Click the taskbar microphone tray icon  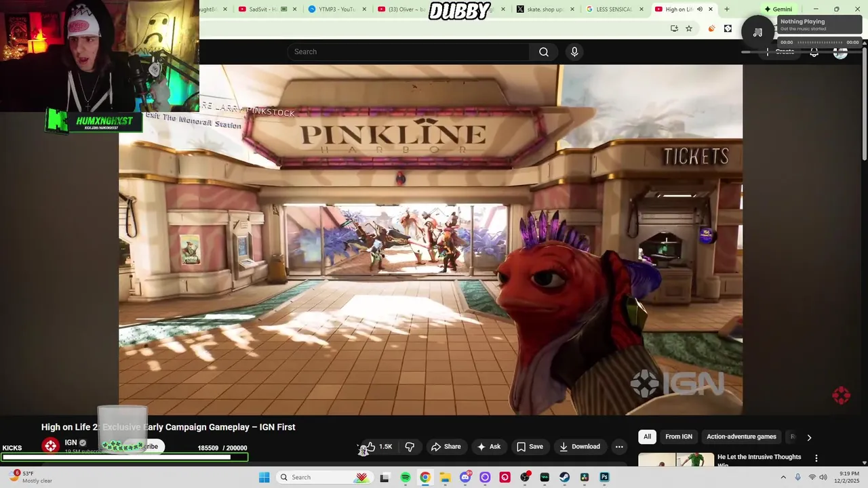797,477
